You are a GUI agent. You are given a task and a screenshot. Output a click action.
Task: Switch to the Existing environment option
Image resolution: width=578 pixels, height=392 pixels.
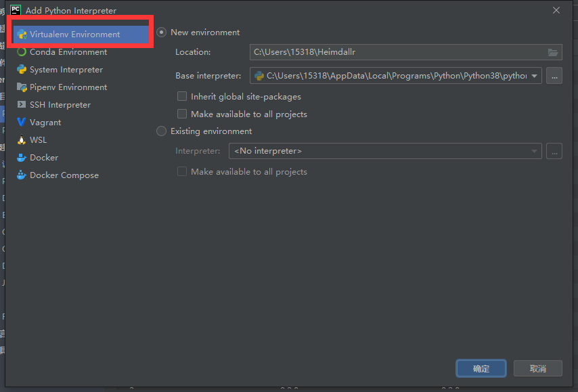[161, 131]
